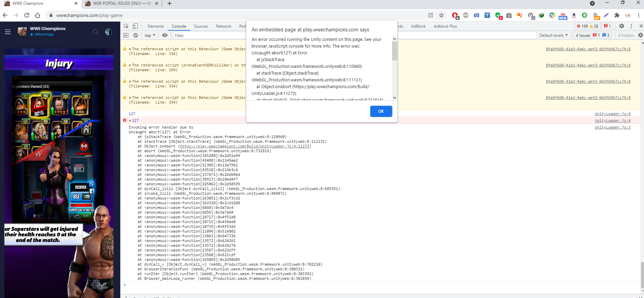This screenshot has height=298, width=644.
Task: Switch to the AdBlock tab
Action: [418, 26]
